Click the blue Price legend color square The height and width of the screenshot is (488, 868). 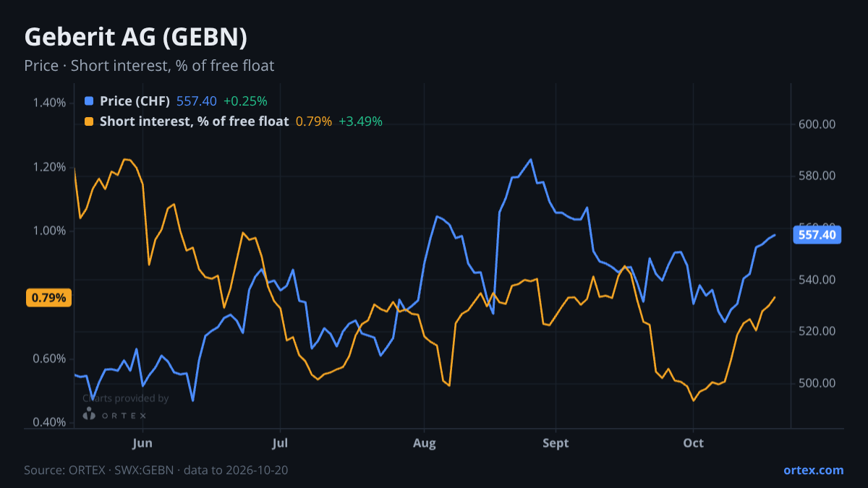(x=89, y=101)
